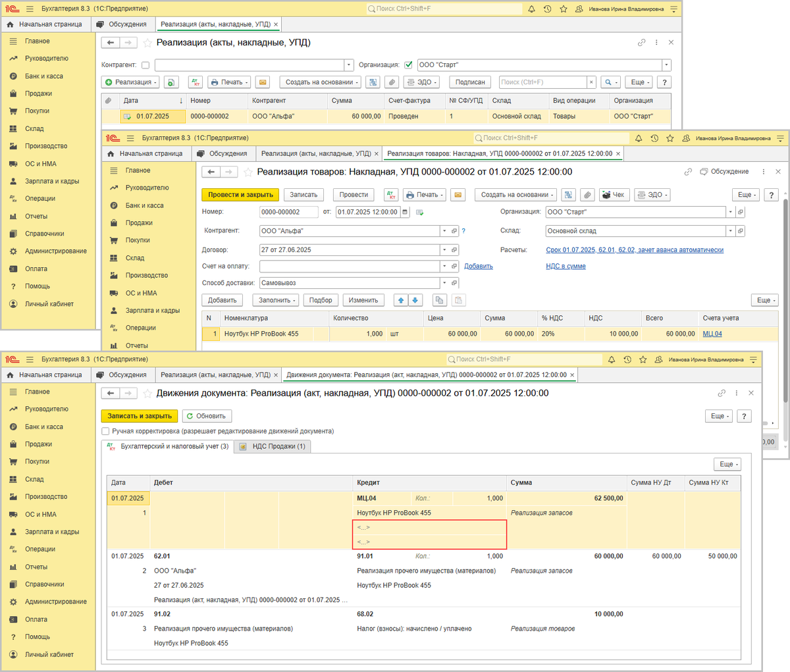Screen dimensions: 790x672
Task: Click Самовывоз delivery method field
Action: [x=350, y=283]
